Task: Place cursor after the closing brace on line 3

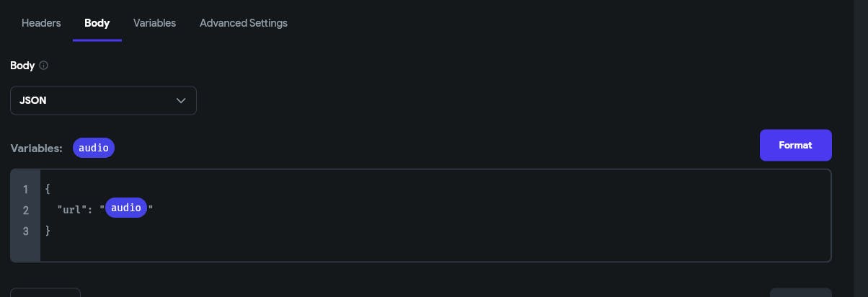Action: pyautogui.click(x=50, y=231)
